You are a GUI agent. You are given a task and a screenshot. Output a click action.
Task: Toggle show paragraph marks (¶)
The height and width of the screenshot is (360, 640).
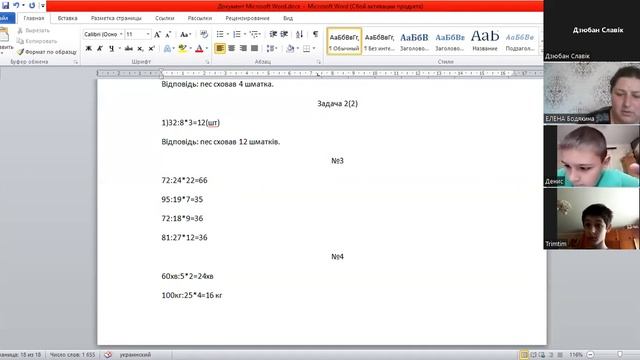pos(315,35)
